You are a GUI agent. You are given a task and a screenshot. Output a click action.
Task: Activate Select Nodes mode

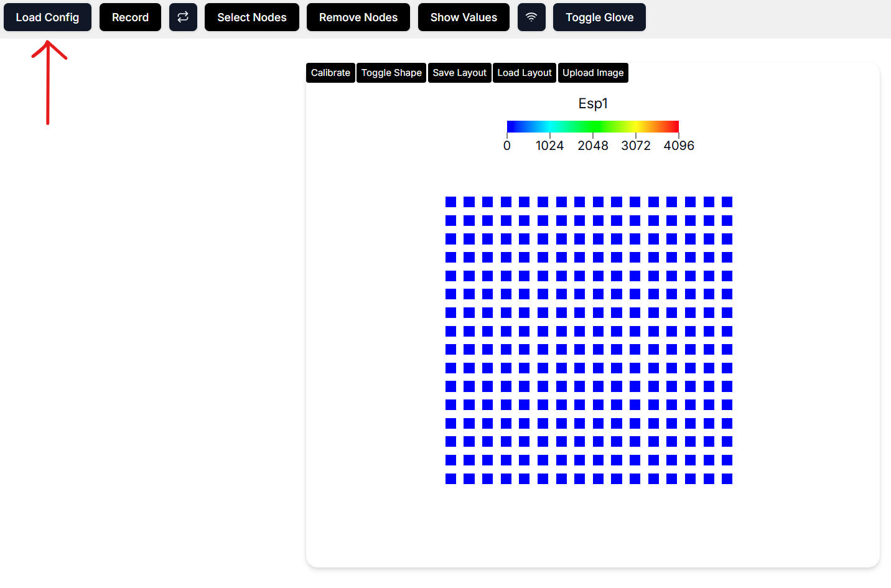[x=251, y=17]
